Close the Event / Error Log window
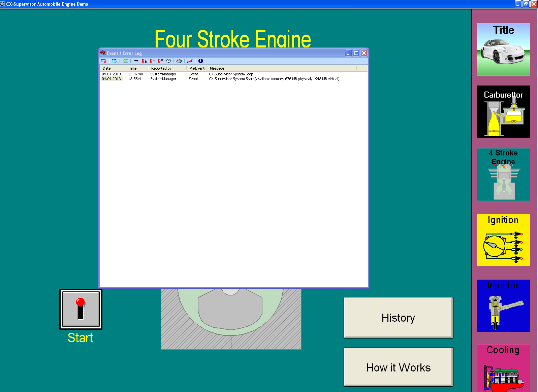Image resolution: width=538 pixels, height=392 pixels. click(x=364, y=53)
